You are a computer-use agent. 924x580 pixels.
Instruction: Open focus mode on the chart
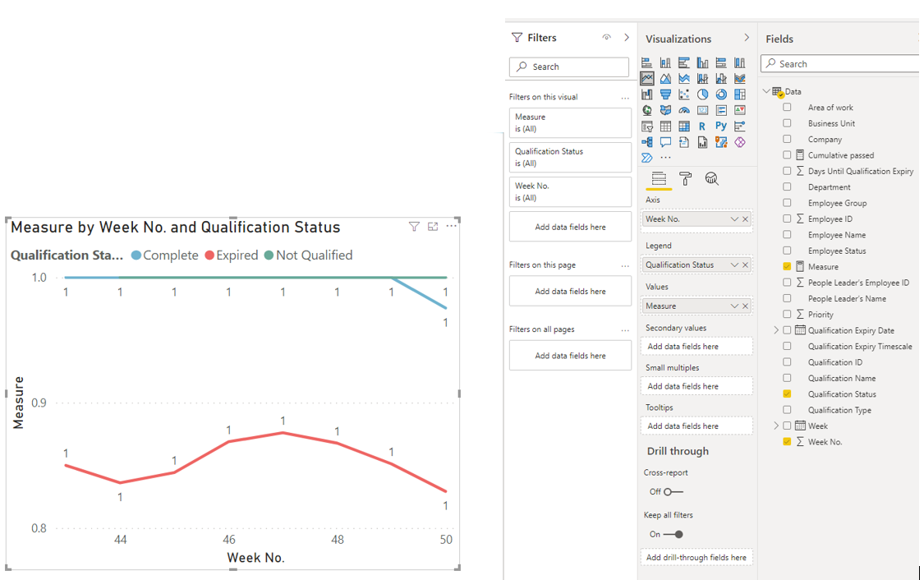point(433,227)
